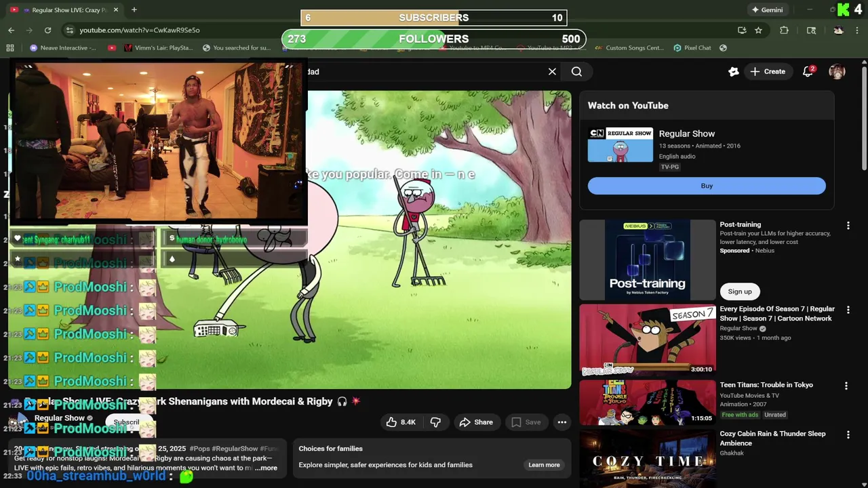The image size is (868, 488).
Task: Open the Nebius Post-training ad thumbnail
Action: [648, 260]
